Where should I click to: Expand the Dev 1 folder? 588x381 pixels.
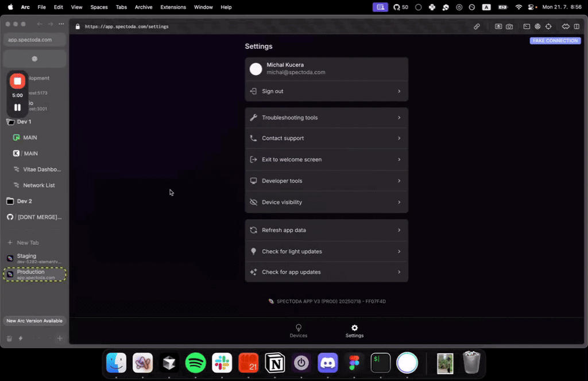[x=24, y=122]
